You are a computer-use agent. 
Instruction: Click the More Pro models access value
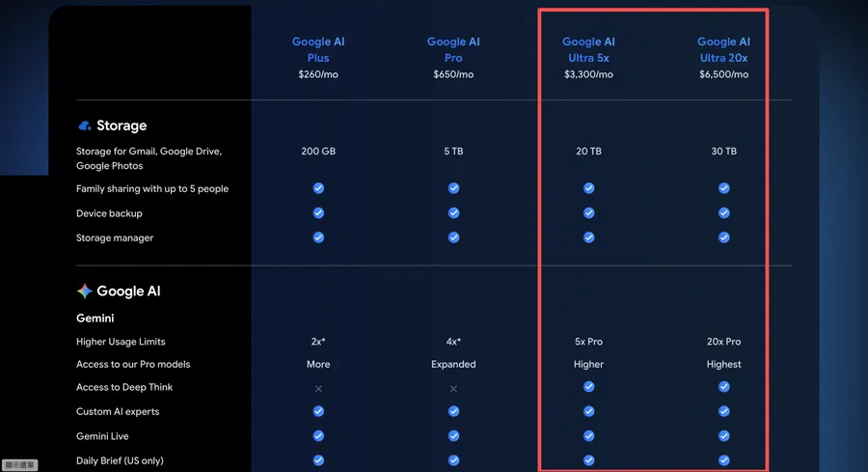(x=318, y=364)
